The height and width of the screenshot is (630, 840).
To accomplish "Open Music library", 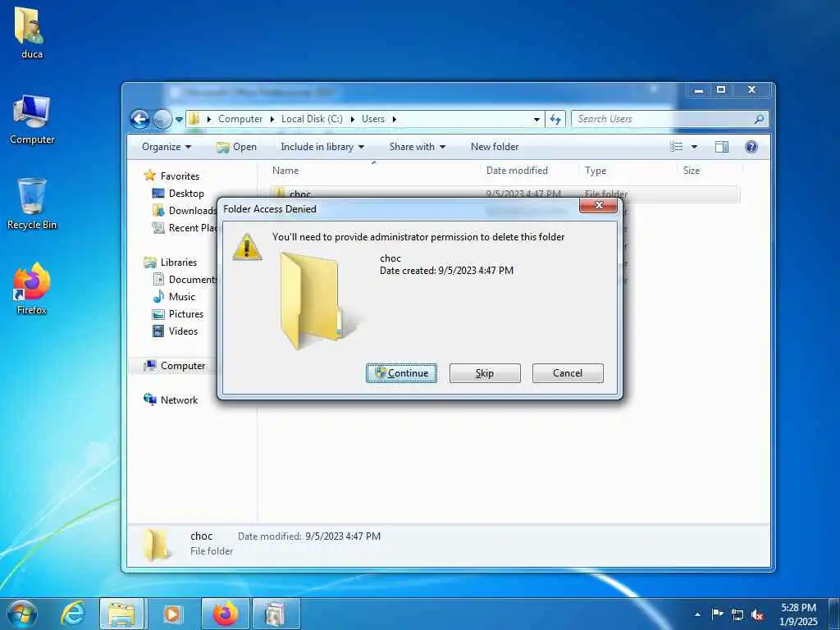I will pos(174,296).
